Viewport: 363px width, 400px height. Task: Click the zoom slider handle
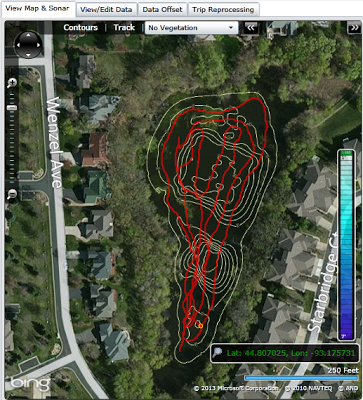click(12, 108)
